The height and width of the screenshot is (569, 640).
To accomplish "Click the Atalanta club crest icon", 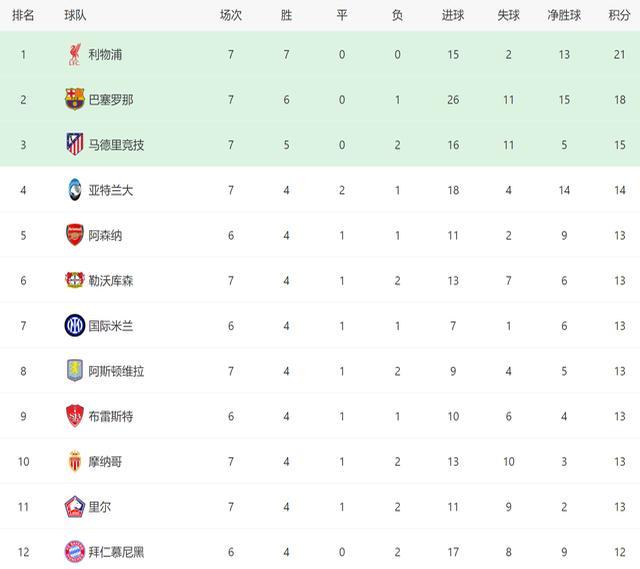I will pos(75,190).
